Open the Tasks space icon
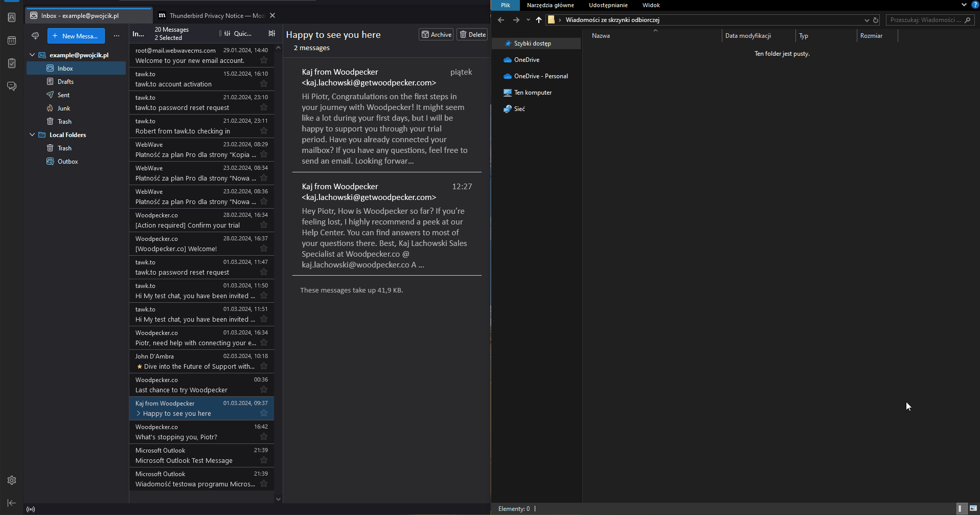Viewport: 980px width, 515px height. (x=12, y=63)
